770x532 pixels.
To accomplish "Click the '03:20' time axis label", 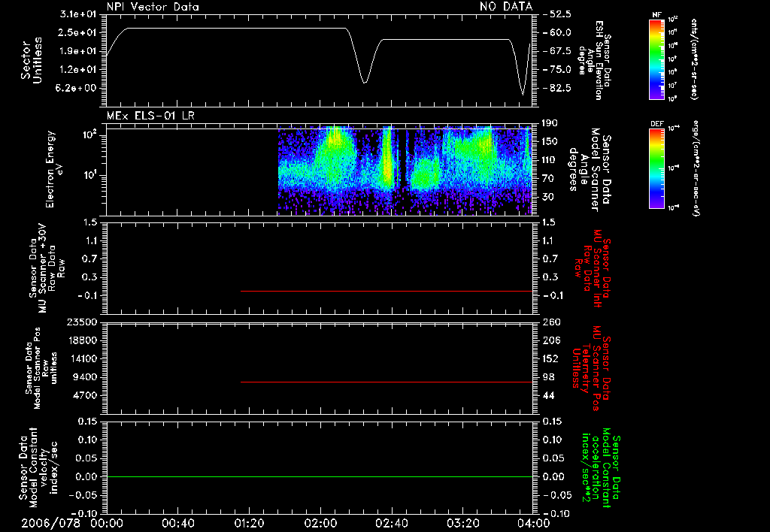I will (462, 523).
